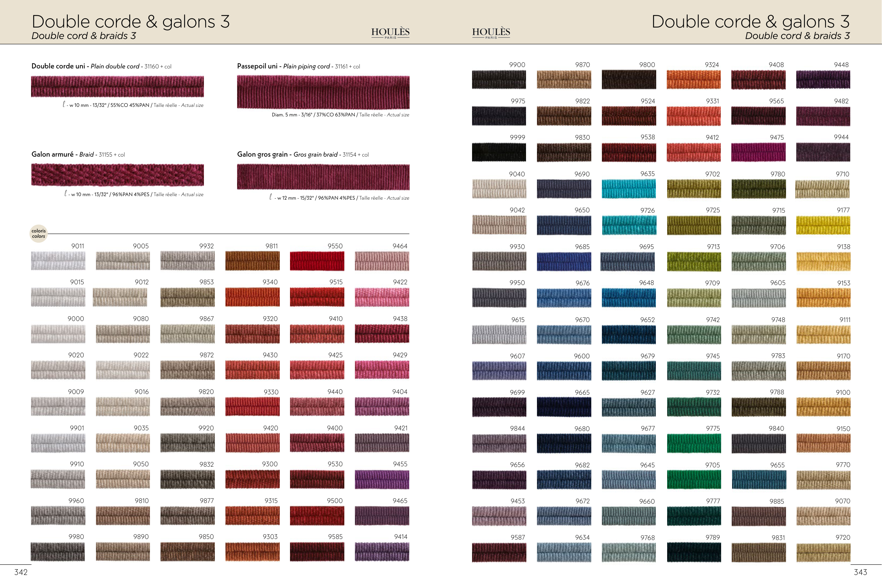Image resolution: width=882 pixels, height=588 pixels.
Task: Select the emerald green 9775 swatch
Action: pos(693,444)
